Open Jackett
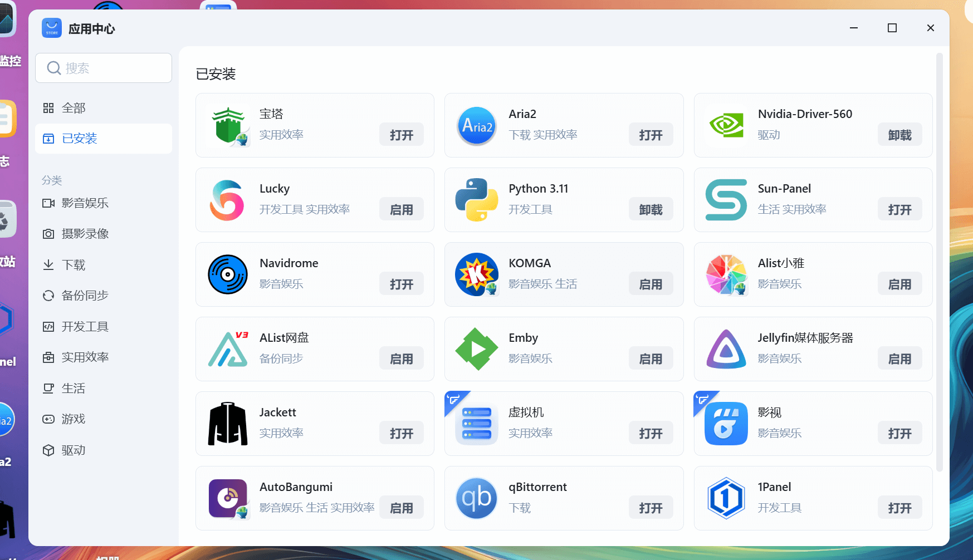Image resolution: width=973 pixels, height=560 pixels. tap(402, 433)
